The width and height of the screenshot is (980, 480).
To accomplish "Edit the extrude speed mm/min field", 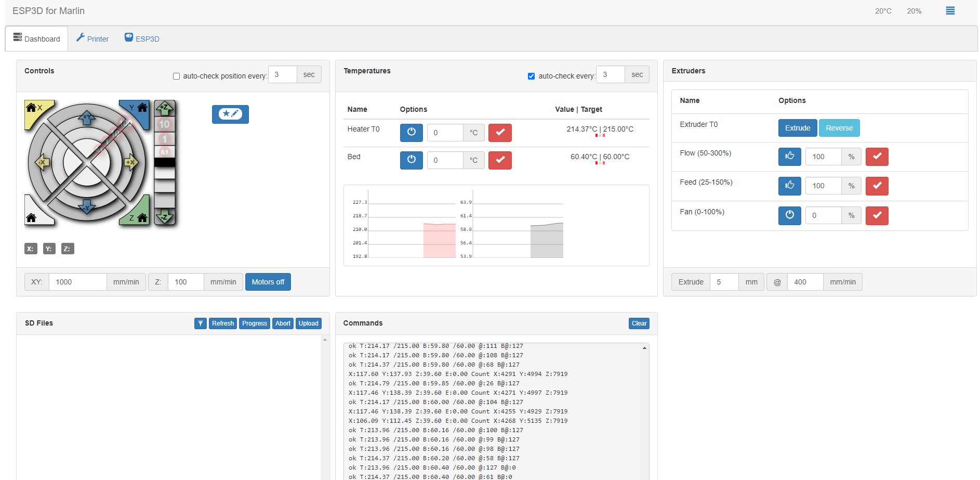I will coord(805,282).
